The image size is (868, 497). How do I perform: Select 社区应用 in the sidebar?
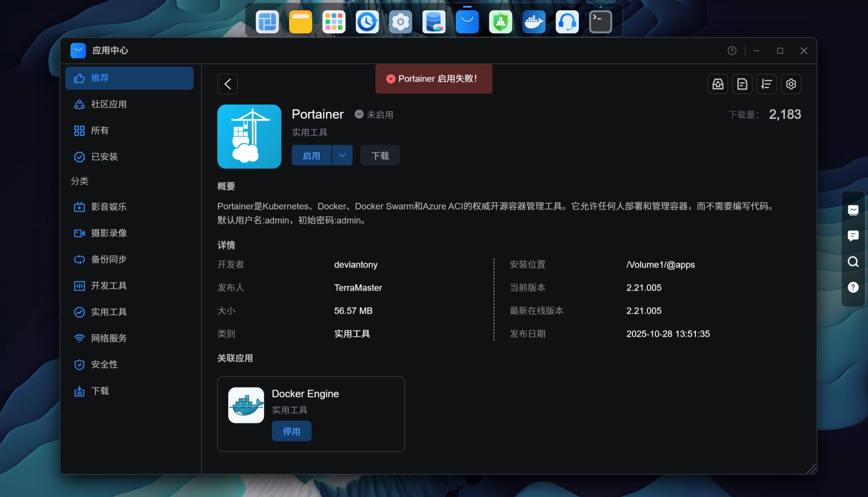109,104
